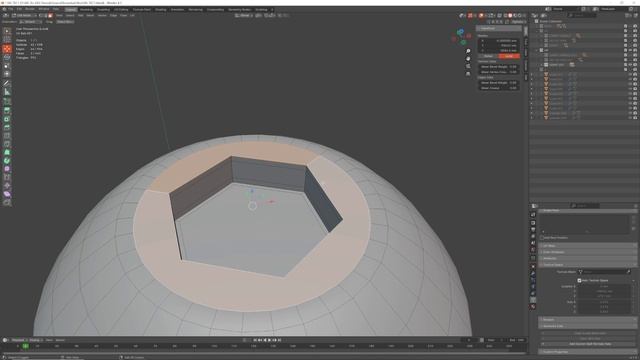Open the Modifiers properties tab
Viewport: 640px width, 360px height.
[x=533, y=273]
